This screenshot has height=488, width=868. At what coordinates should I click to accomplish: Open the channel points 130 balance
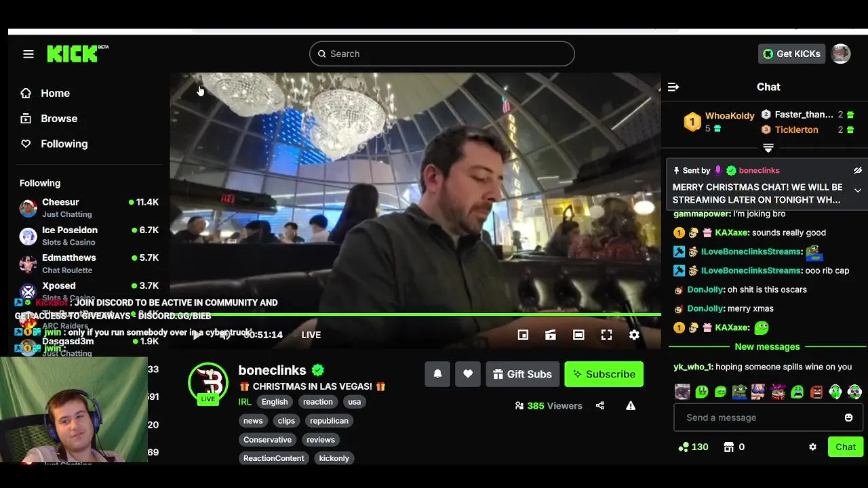tap(694, 447)
